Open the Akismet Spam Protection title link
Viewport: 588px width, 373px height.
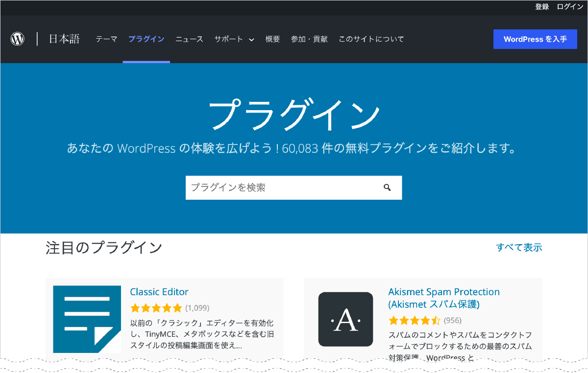[444, 298]
